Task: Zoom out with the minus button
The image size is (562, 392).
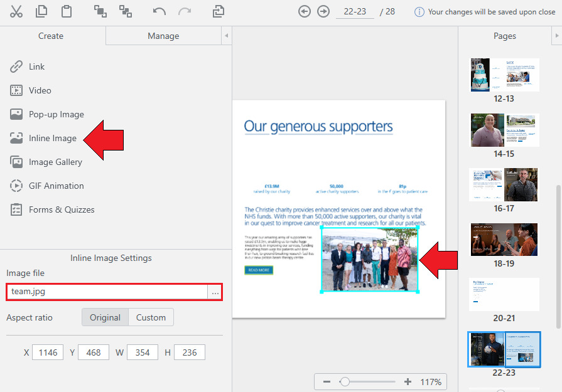Action: (x=327, y=381)
